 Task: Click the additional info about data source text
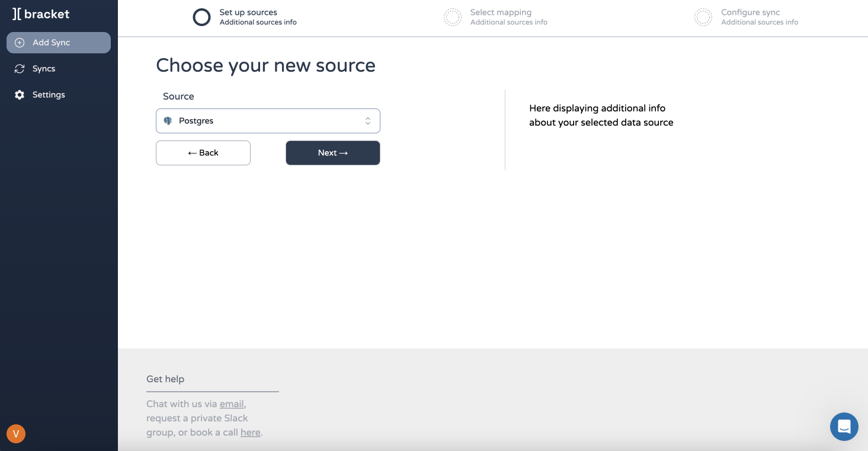(601, 116)
